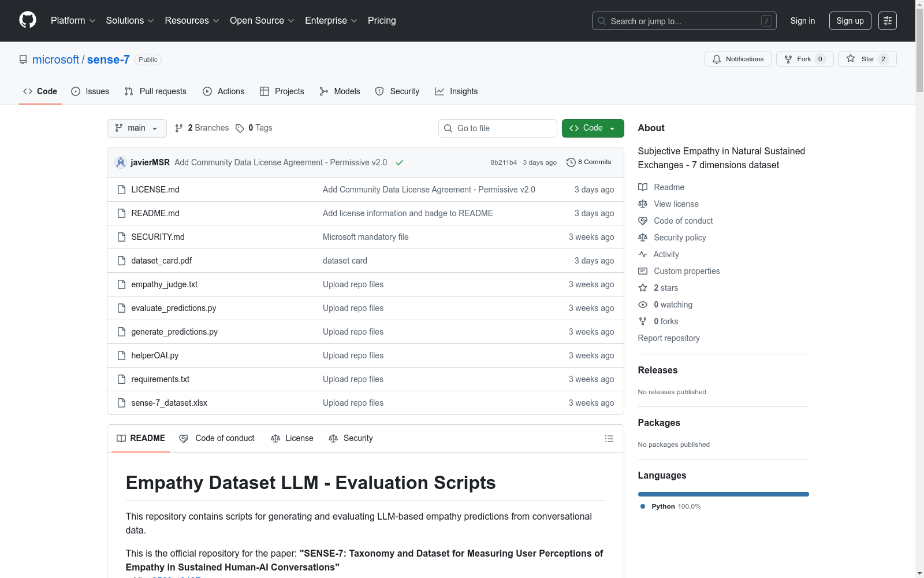Click the Languages Python progress bar
924x578 pixels.
(724, 494)
